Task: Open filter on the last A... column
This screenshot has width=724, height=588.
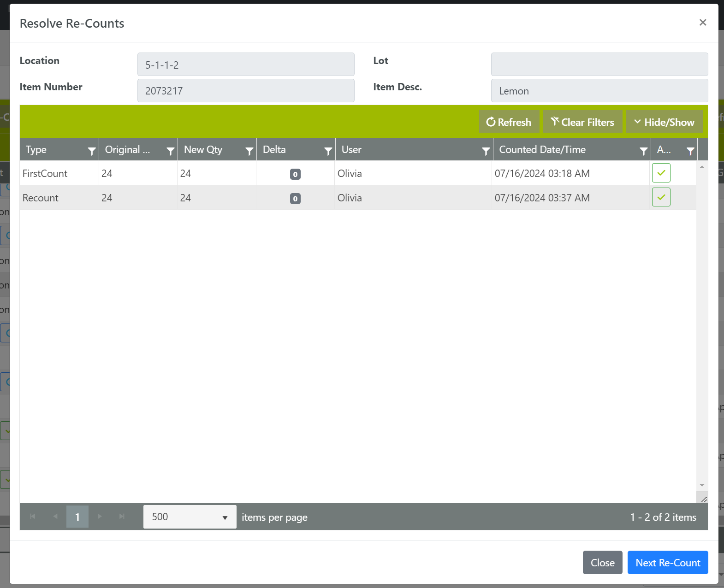Action: coord(690,151)
